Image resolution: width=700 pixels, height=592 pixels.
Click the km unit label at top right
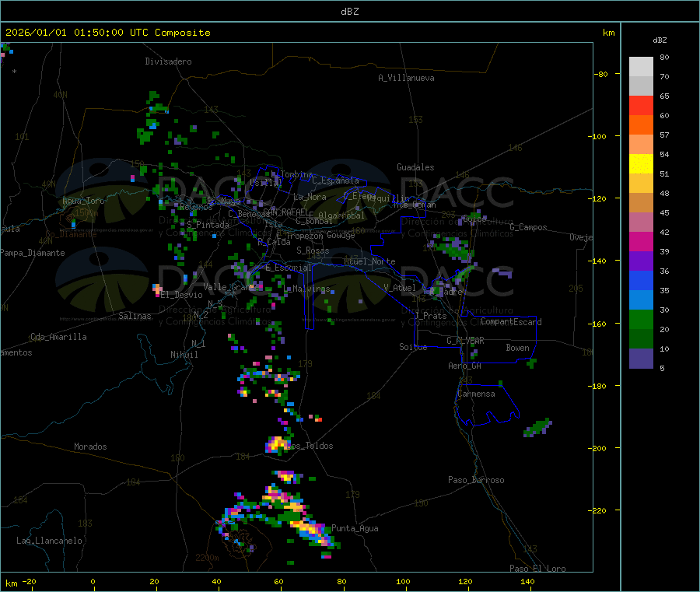pos(608,33)
